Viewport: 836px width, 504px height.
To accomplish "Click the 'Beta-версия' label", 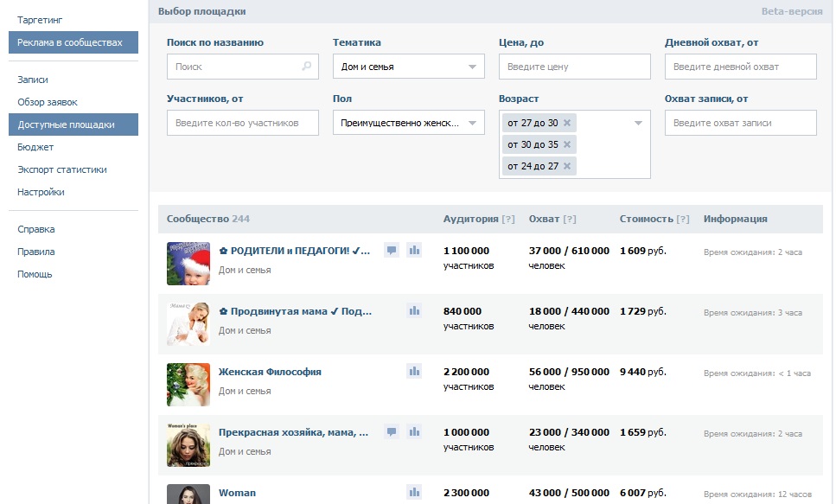I will pos(792,11).
